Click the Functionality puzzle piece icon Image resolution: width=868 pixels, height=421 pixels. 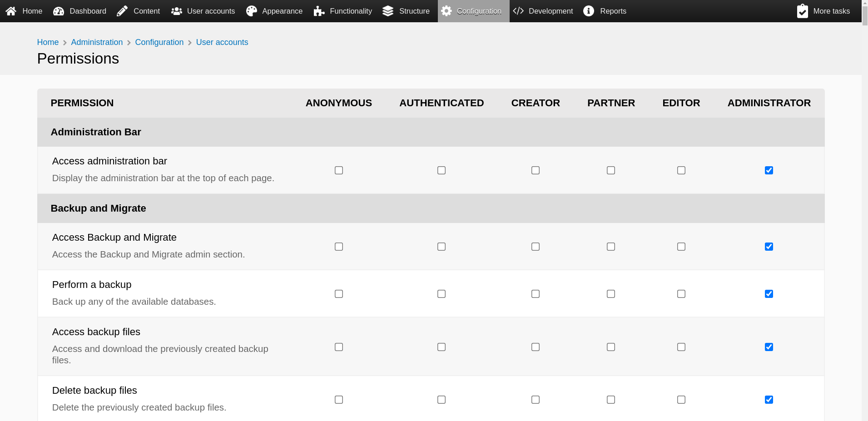pyautogui.click(x=319, y=11)
